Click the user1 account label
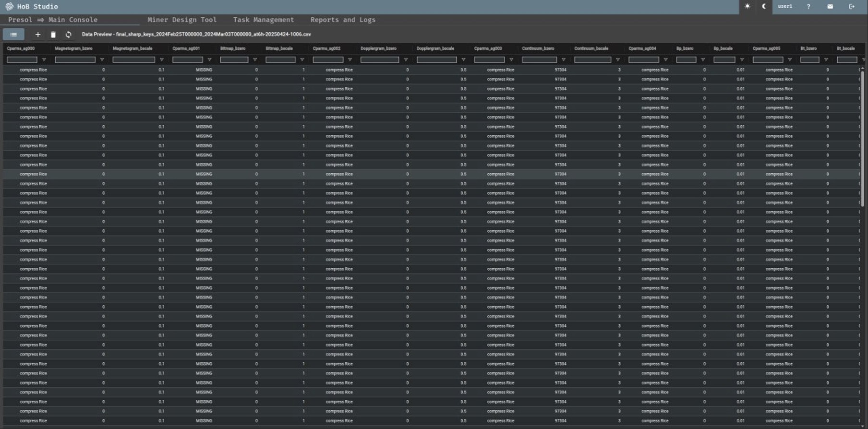 785,7
